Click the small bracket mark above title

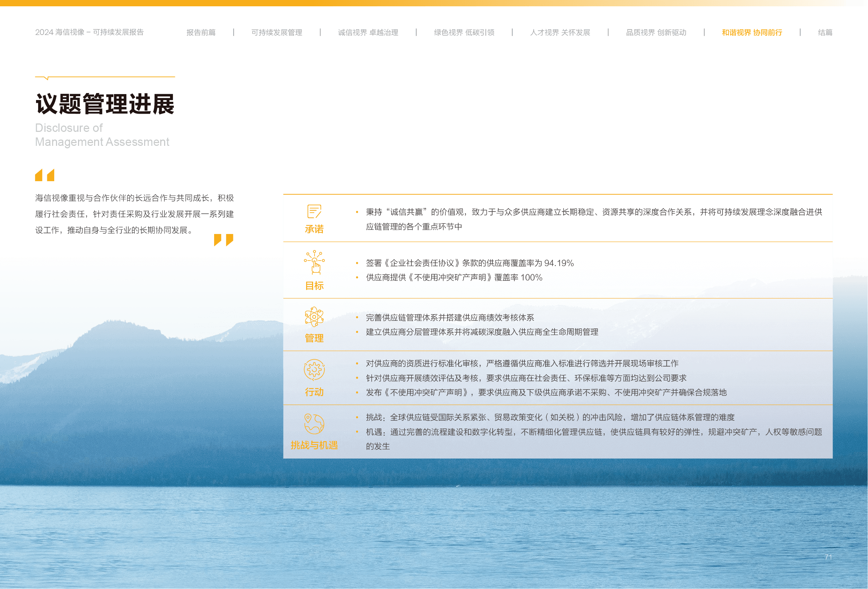click(46, 78)
